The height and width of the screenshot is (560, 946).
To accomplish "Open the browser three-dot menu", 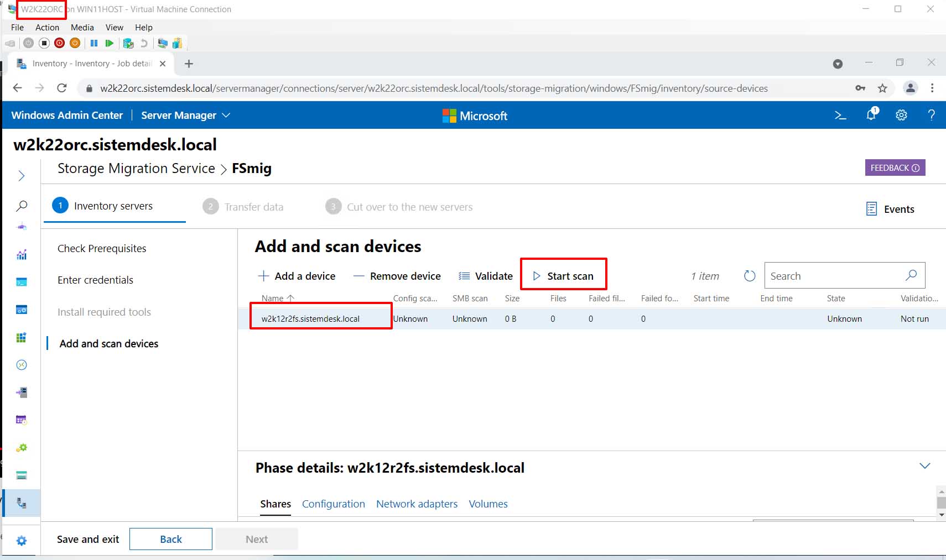I will (932, 88).
